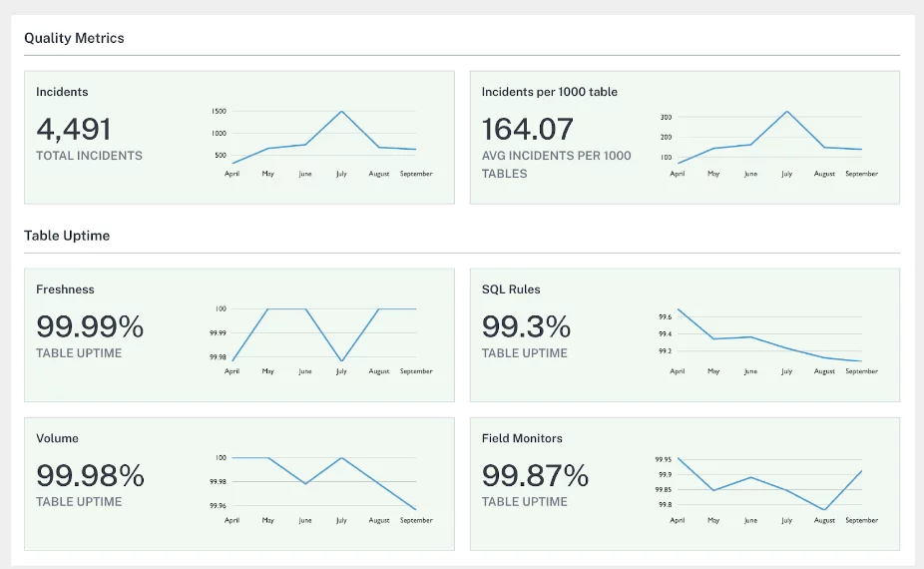This screenshot has height=569, width=924.
Task: Select August dip on Field Monitors chart
Action: tap(824, 509)
